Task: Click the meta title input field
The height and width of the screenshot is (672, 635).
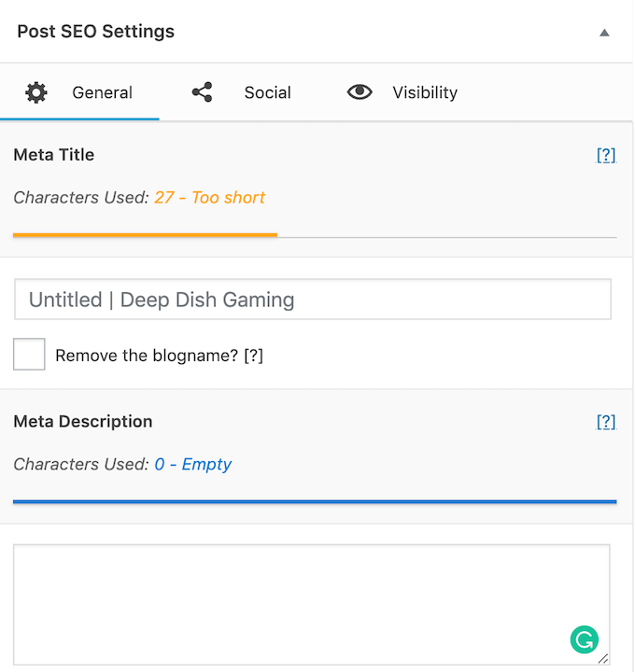Action: click(313, 300)
